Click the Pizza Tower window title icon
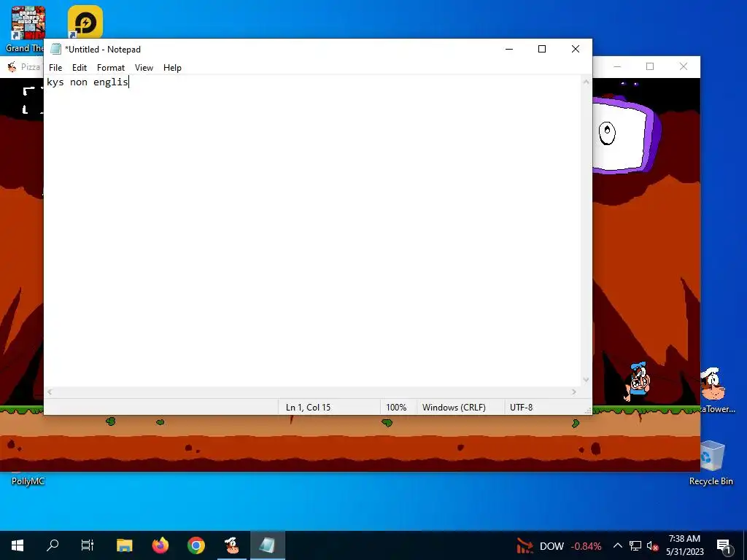This screenshot has height=560, width=747. [x=12, y=66]
